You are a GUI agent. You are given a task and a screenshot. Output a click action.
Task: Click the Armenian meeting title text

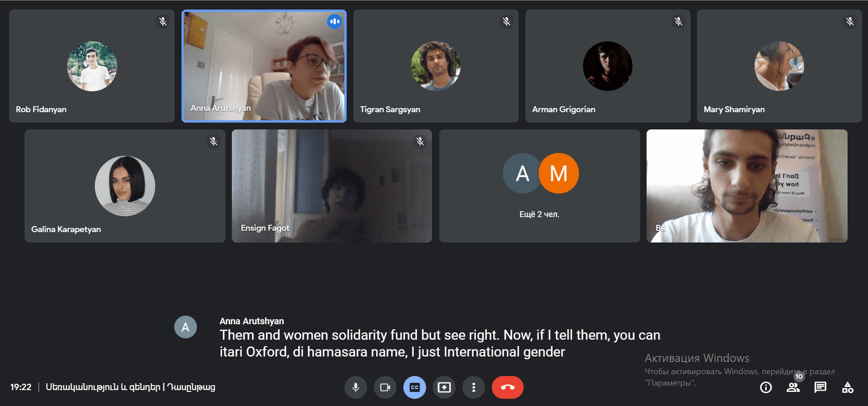(x=131, y=387)
